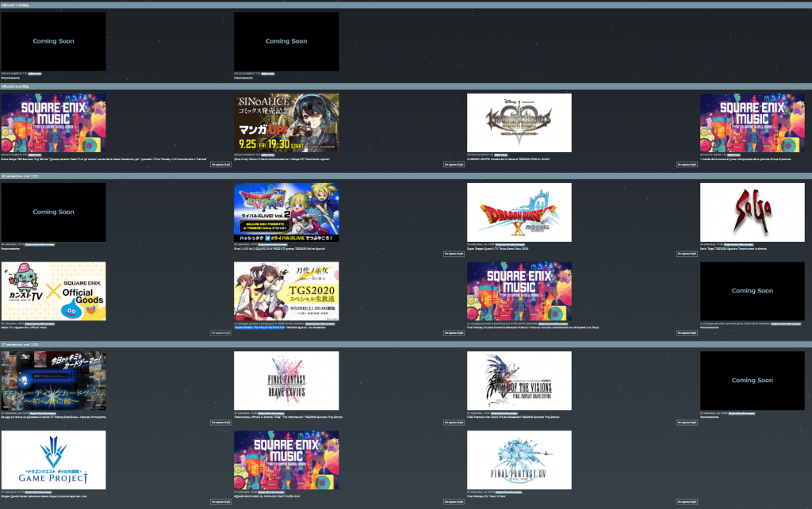Click highlighted 'Sword Maiden' title link under Toji no Miko
This screenshot has height=509, width=812.
(259, 327)
